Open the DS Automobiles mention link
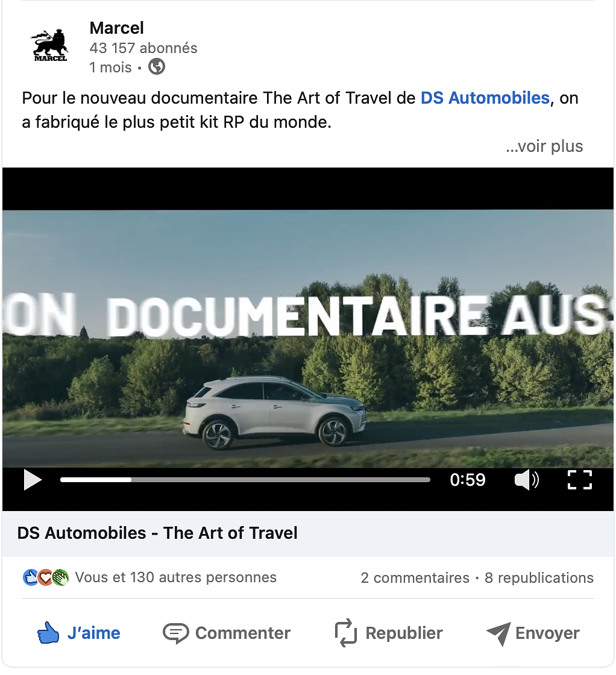The height and width of the screenshot is (675, 616). pyautogui.click(x=485, y=98)
